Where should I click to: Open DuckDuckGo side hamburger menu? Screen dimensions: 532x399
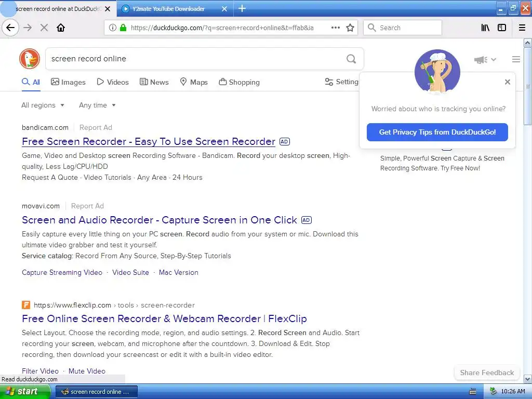[516, 59]
